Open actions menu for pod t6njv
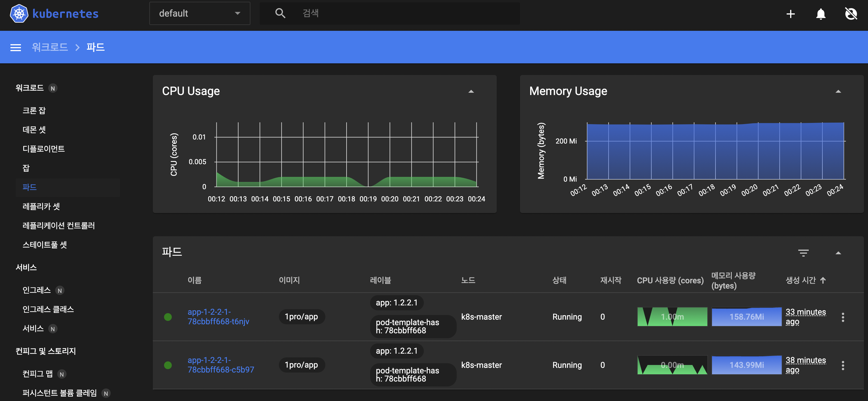Screen dimensions: 868x401 (x=842, y=317)
